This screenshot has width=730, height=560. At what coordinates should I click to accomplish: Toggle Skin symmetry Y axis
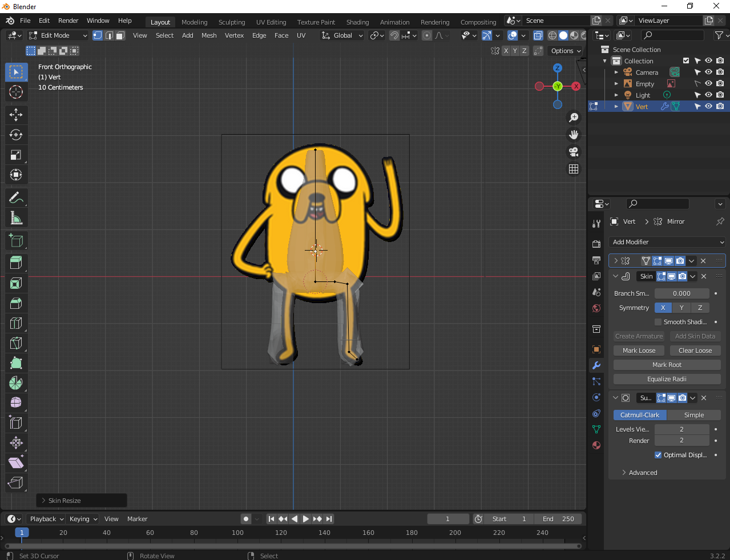[681, 308]
